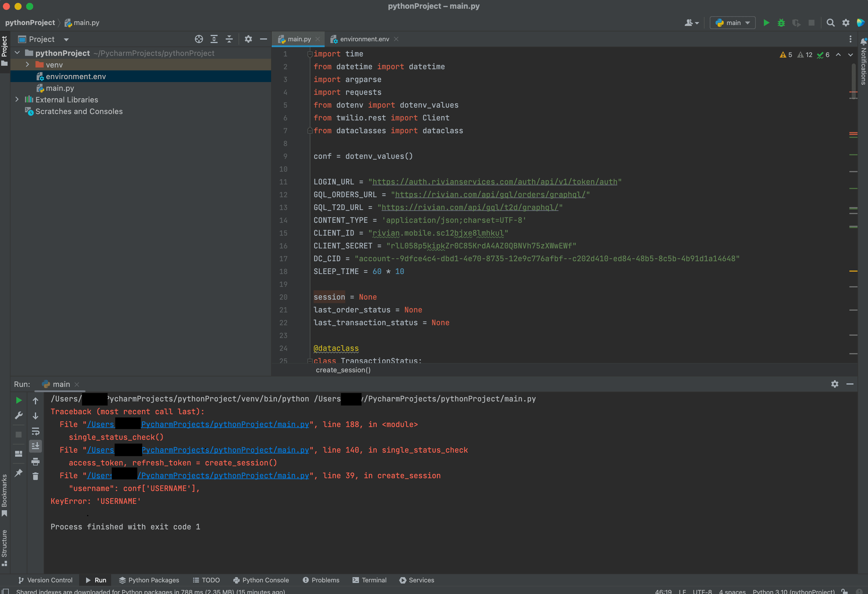Open Notifications side panel
This screenshot has width=868, height=594.
863,62
